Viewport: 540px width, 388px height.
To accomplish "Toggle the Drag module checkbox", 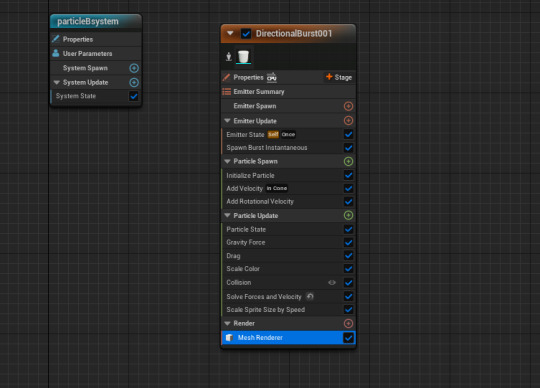I will (348, 255).
